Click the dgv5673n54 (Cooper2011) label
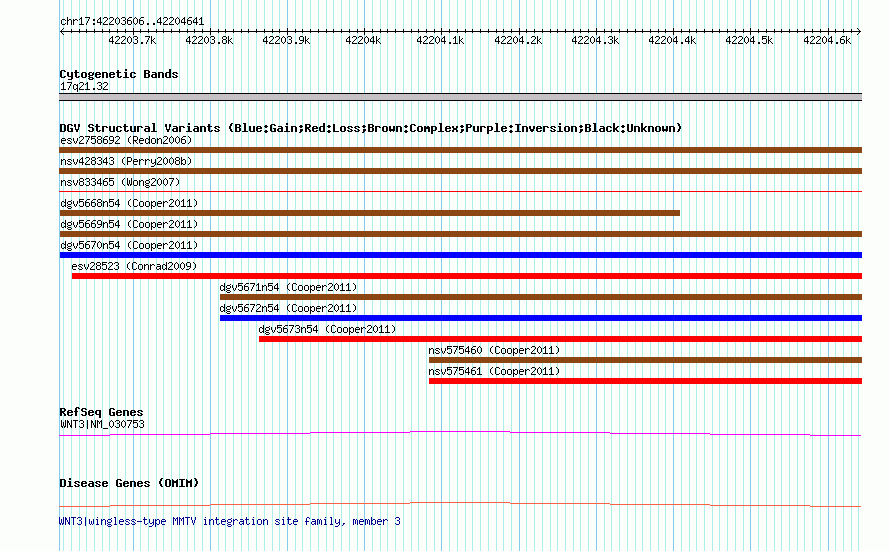Viewport: 890px width, 551px height. tap(327, 329)
